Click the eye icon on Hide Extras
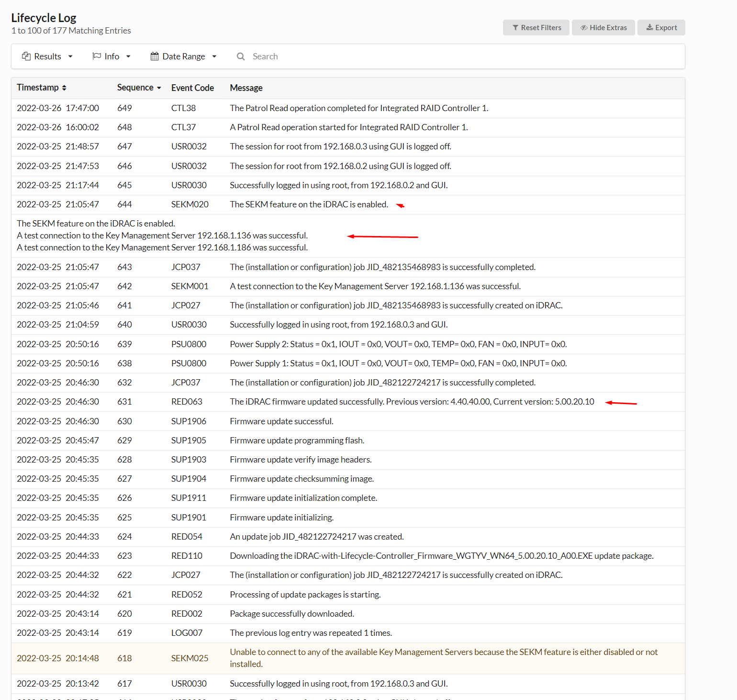Viewport: 737px width, 700px height. (x=584, y=28)
